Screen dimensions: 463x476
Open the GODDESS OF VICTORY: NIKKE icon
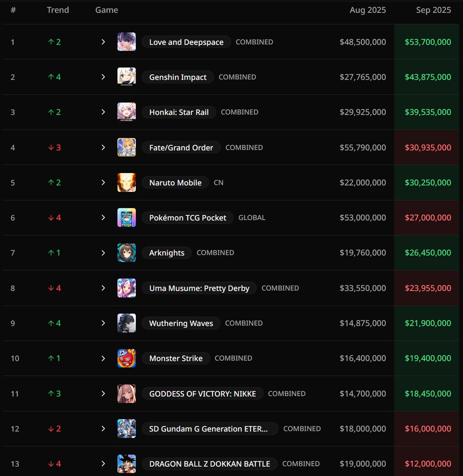point(126,394)
